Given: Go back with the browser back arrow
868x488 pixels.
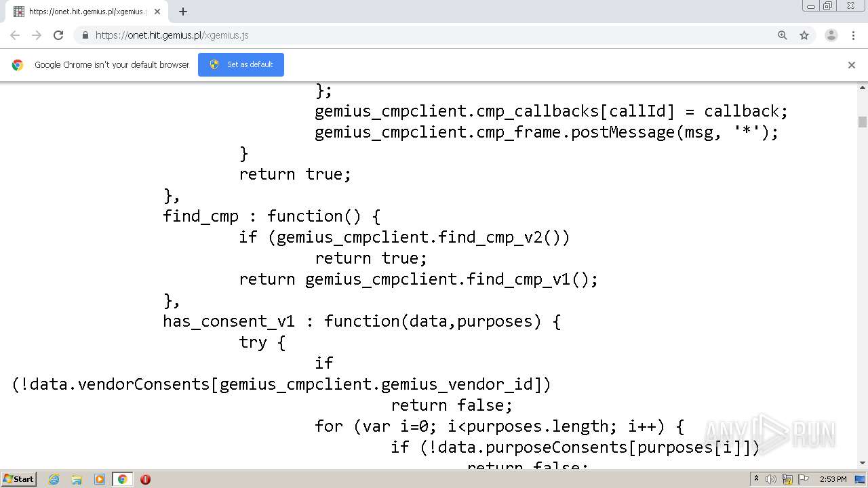Looking at the screenshot, I should click(15, 35).
